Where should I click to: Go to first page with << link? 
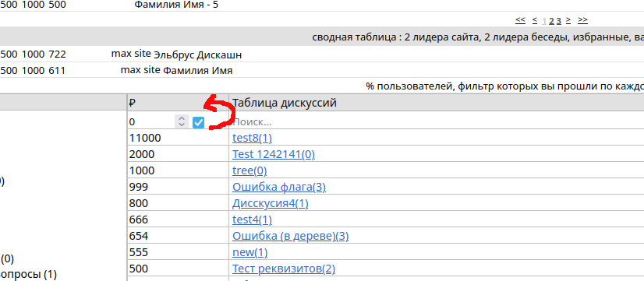[520, 19]
